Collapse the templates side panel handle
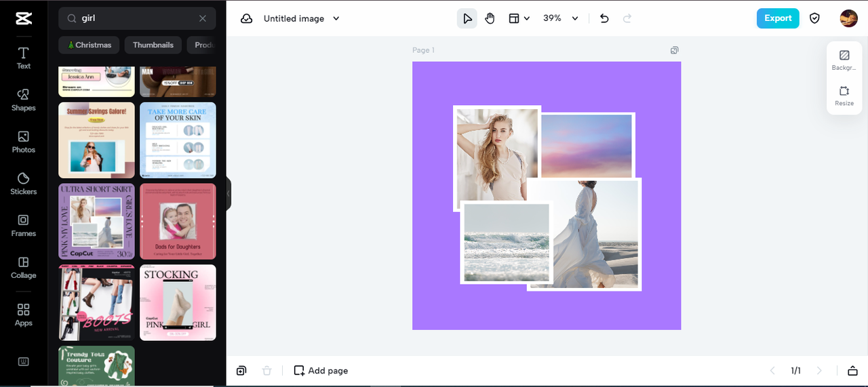This screenshot has height=387, width=868. (229, 194)
